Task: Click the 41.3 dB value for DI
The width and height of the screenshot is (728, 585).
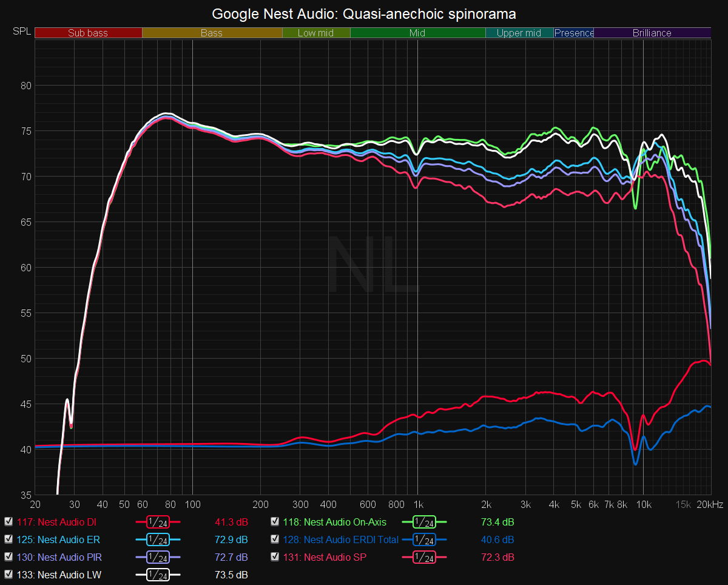Action: (x=231, y=522)
